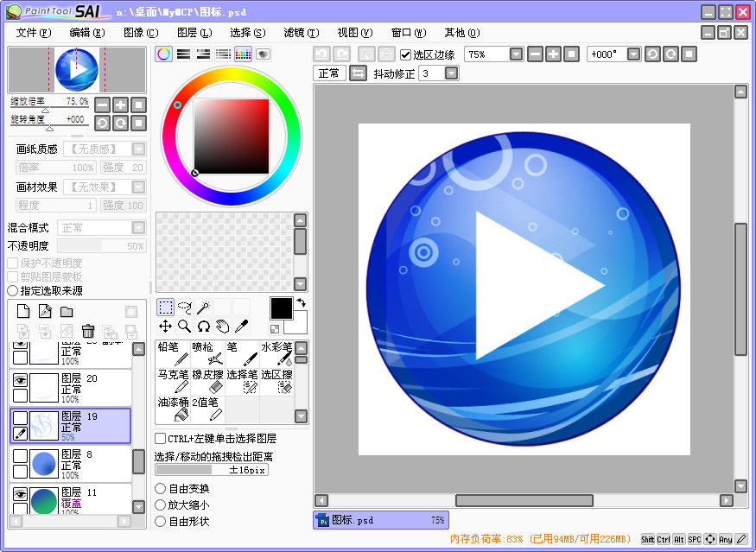The height and width of the screenshot is (552, 756).
Task: Click the trash icon to delete layer
Action: (x=87, y=331)
